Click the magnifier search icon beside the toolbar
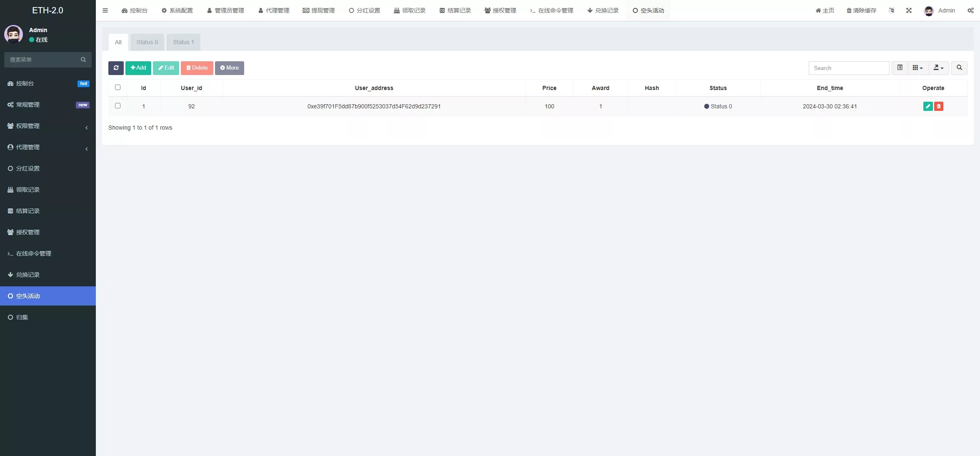 (959, 68)
